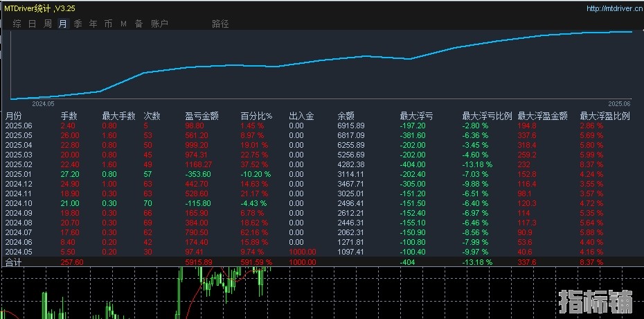Viewport: 644px width, 319px height.
Task: Click the trade count 70 cell
Action: click(x=148, y=203)
